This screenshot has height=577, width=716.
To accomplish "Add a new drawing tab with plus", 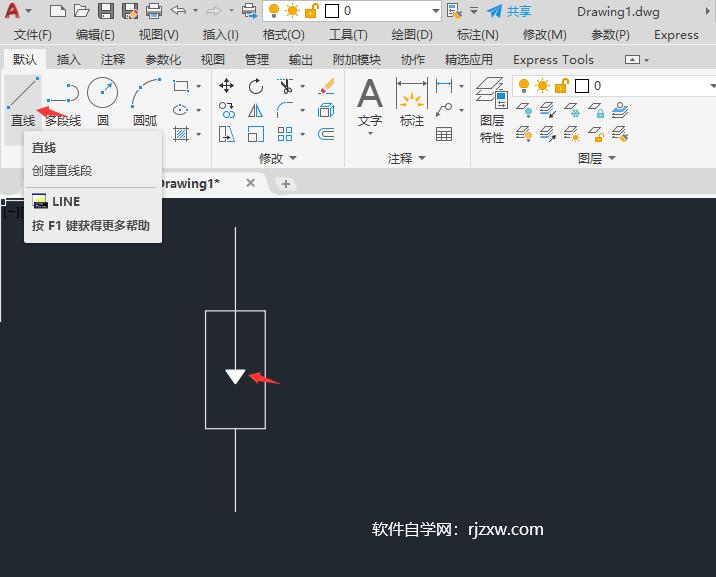I will (285, 184).
